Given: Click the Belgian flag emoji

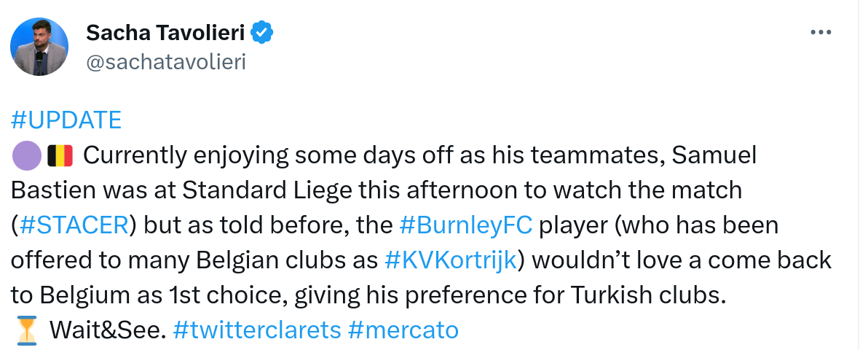Looking at the screenshot, I should 60,155.
